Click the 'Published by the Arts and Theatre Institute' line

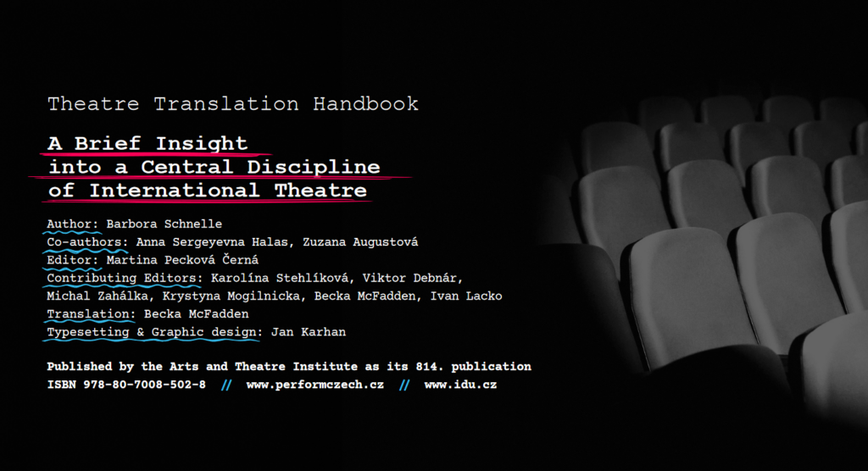289,367
